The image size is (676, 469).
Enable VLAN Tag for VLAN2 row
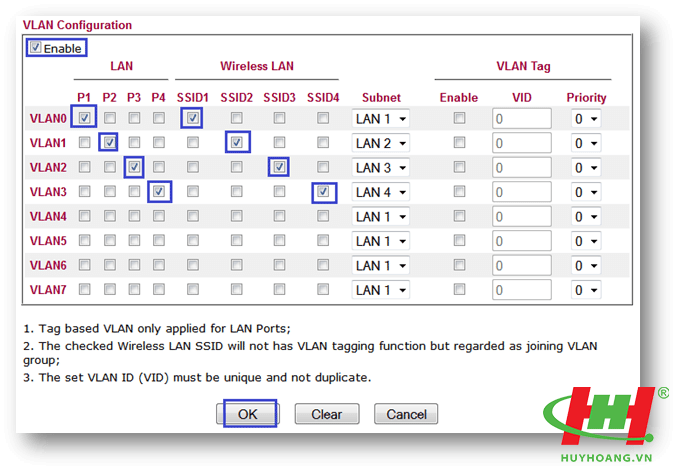coord(459,167)
